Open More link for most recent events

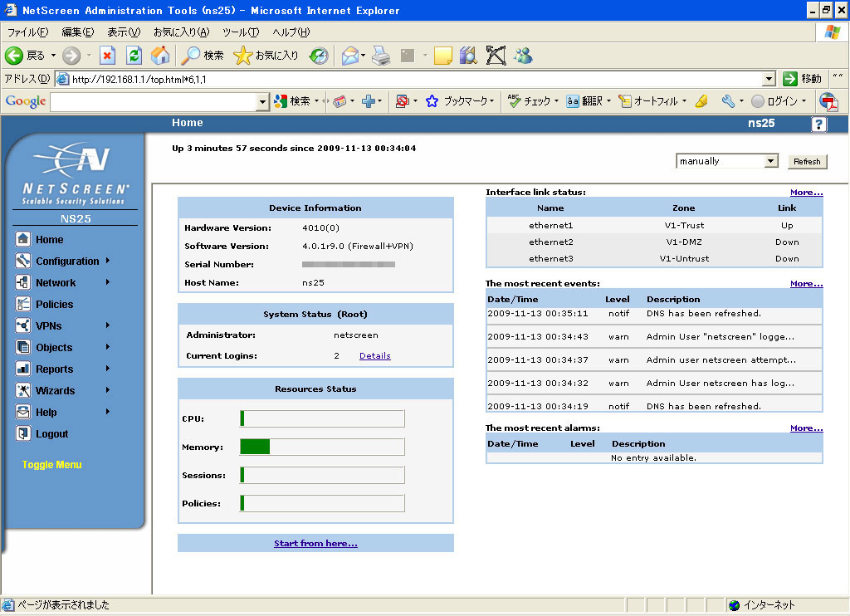806,284
